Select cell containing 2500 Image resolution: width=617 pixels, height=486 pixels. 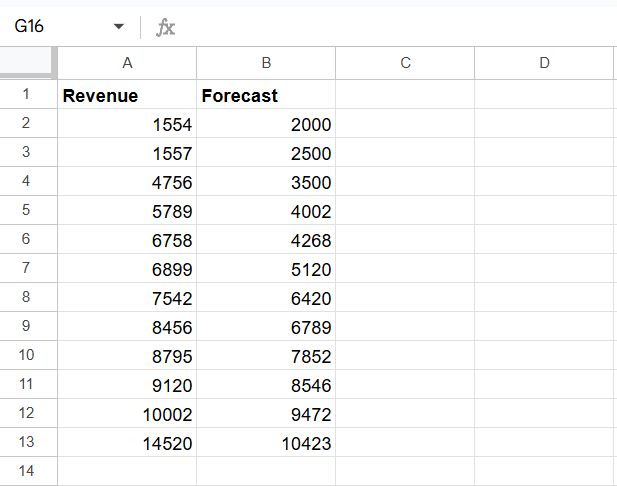(266, 152)
